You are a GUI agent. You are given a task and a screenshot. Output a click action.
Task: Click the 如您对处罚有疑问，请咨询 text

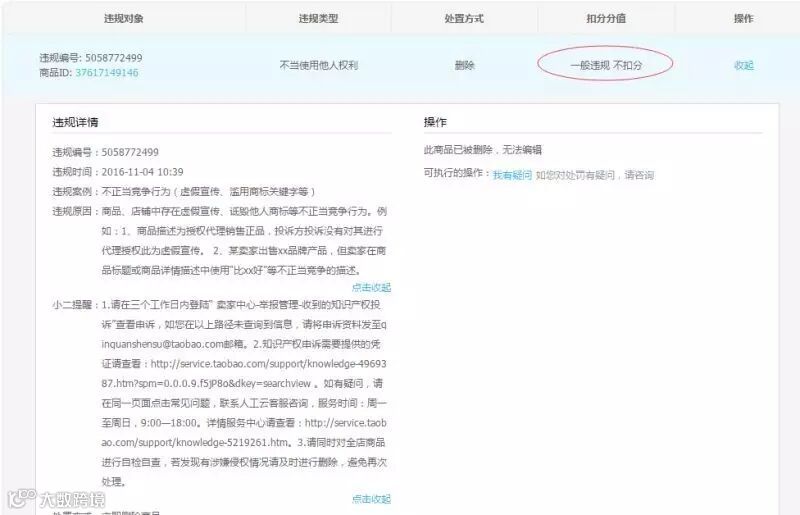point(595,175)
